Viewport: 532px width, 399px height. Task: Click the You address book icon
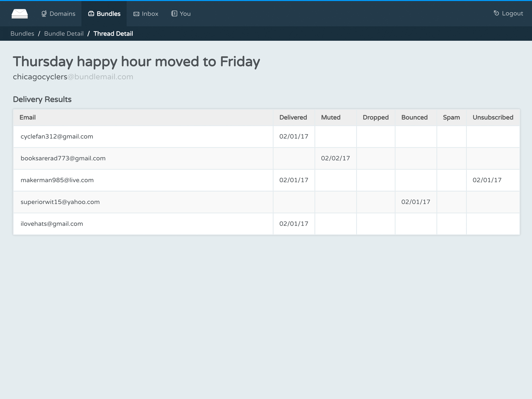coord(174,14)
